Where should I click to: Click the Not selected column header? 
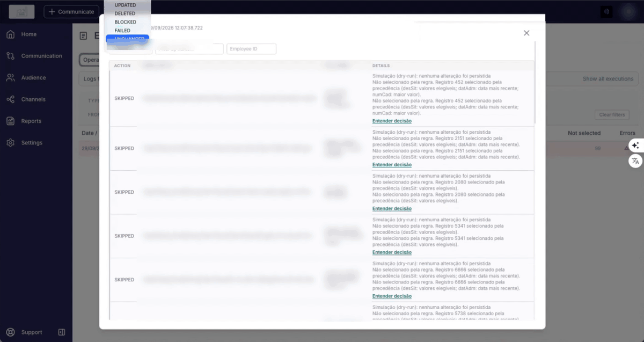(584, 133)
